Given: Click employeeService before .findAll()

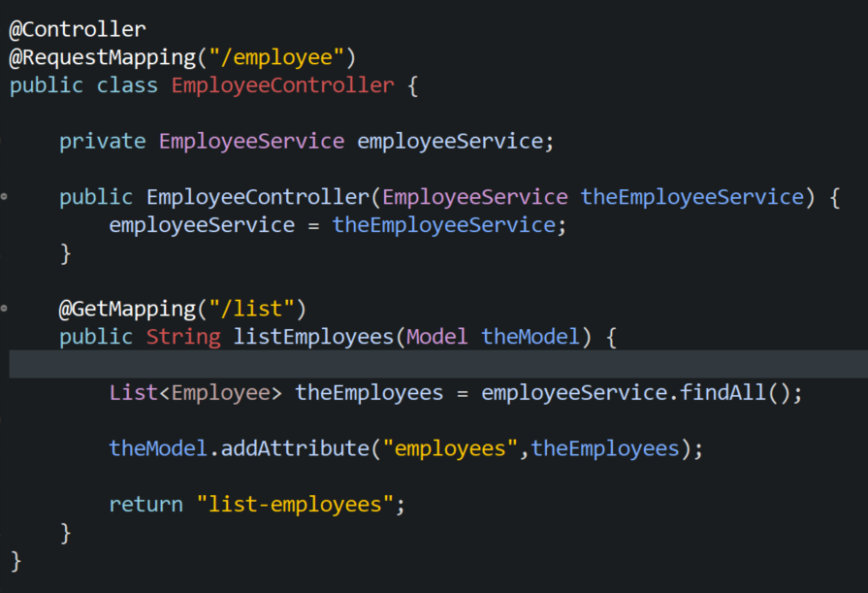Looking at the screenshot, I should click(x=574, y=393).
